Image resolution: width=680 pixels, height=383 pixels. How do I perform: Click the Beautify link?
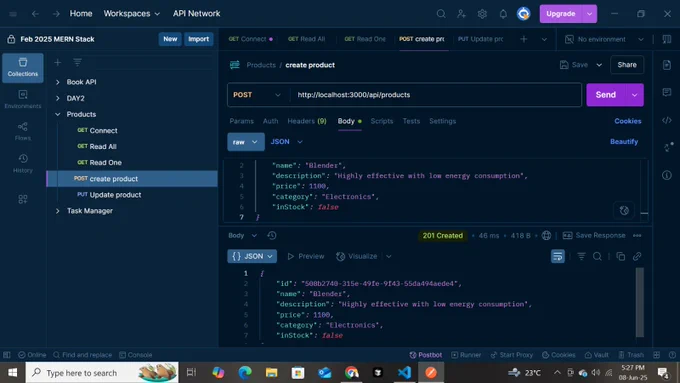click(624, 142)
